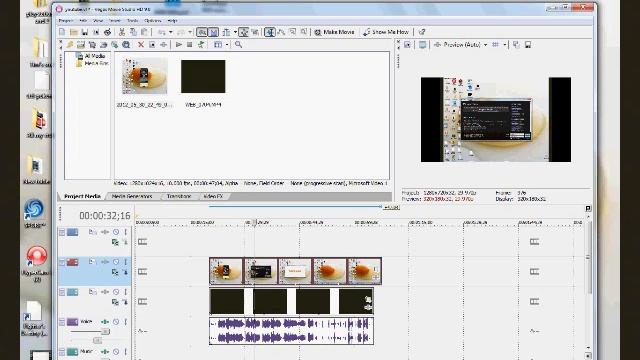640x360 pixels.
Task: Click the timeline cursor handle on the ruler
Action: click(254, 223)
